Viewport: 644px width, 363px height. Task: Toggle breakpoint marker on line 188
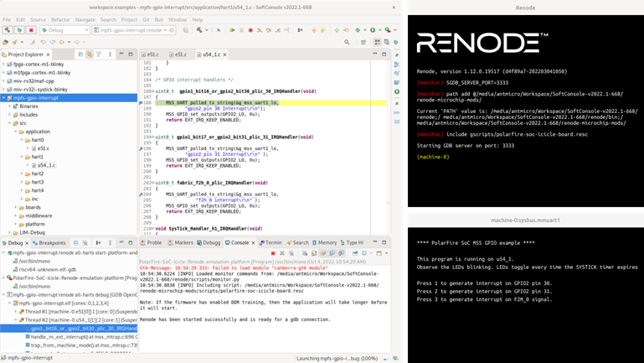(x=141, y=103)
